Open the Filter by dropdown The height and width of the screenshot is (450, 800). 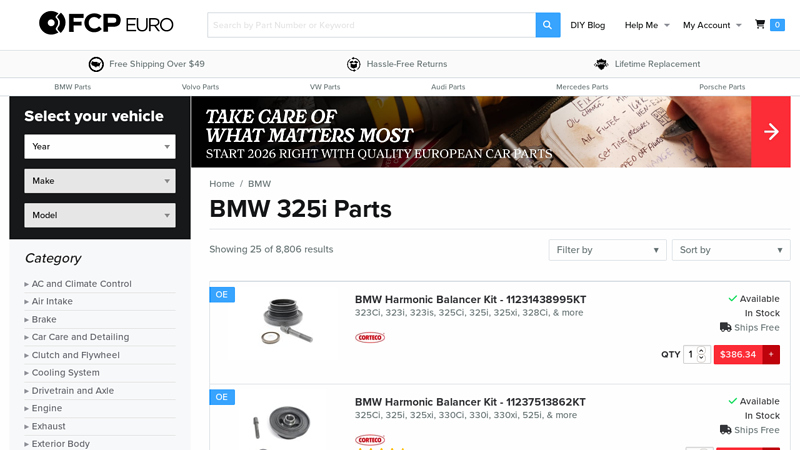[608, 250]
